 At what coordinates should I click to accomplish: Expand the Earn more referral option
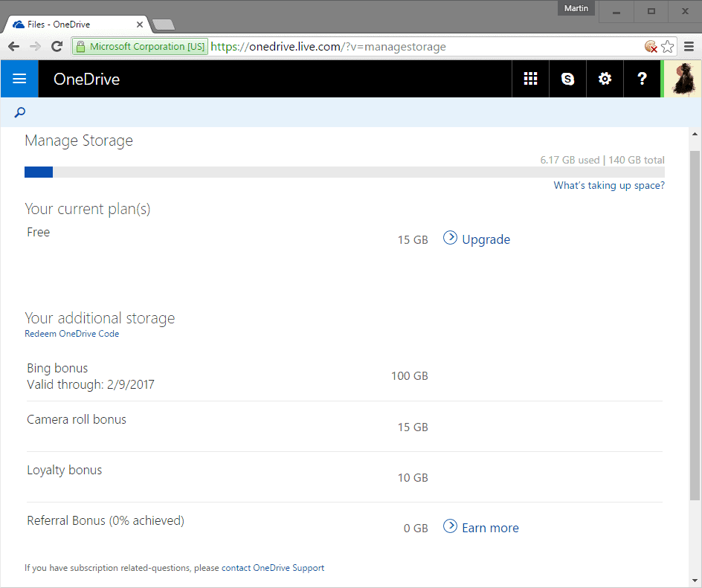pos(450,526)
